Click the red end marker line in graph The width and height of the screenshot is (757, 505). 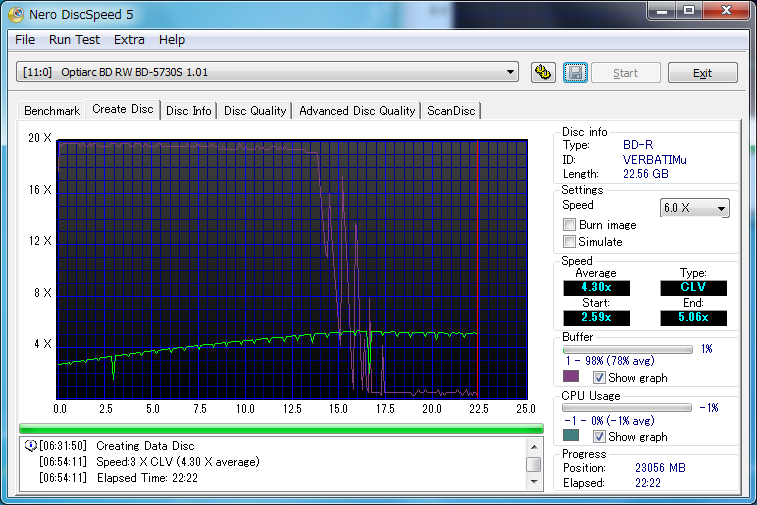[x=478, y=269]
